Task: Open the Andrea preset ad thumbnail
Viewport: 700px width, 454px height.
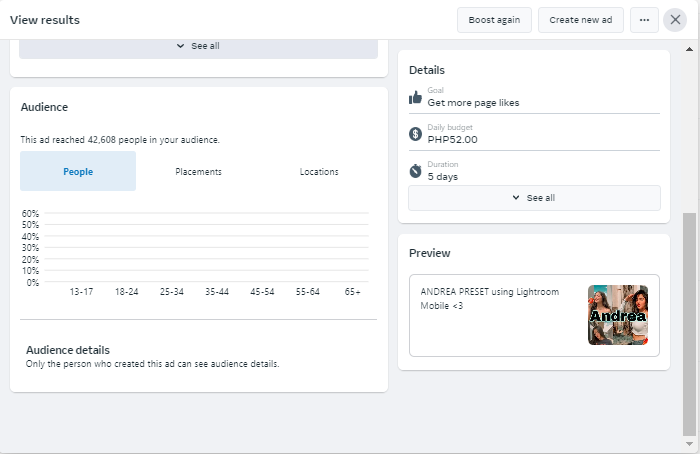Action: pos(617,315)
